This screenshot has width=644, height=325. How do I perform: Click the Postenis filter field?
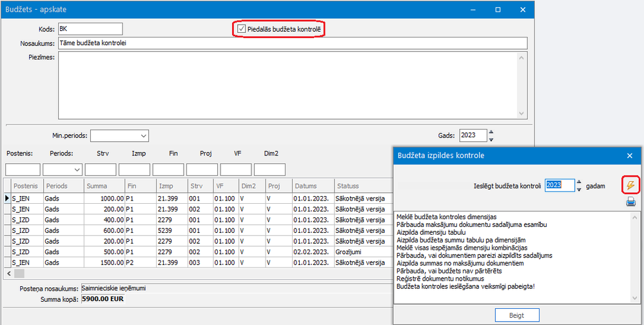pos(23,170)
